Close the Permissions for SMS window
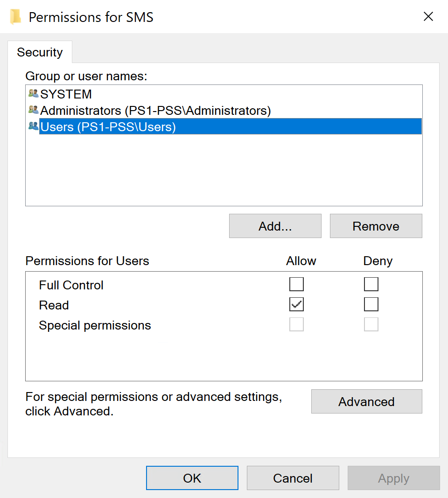 (x=428, y=16)
